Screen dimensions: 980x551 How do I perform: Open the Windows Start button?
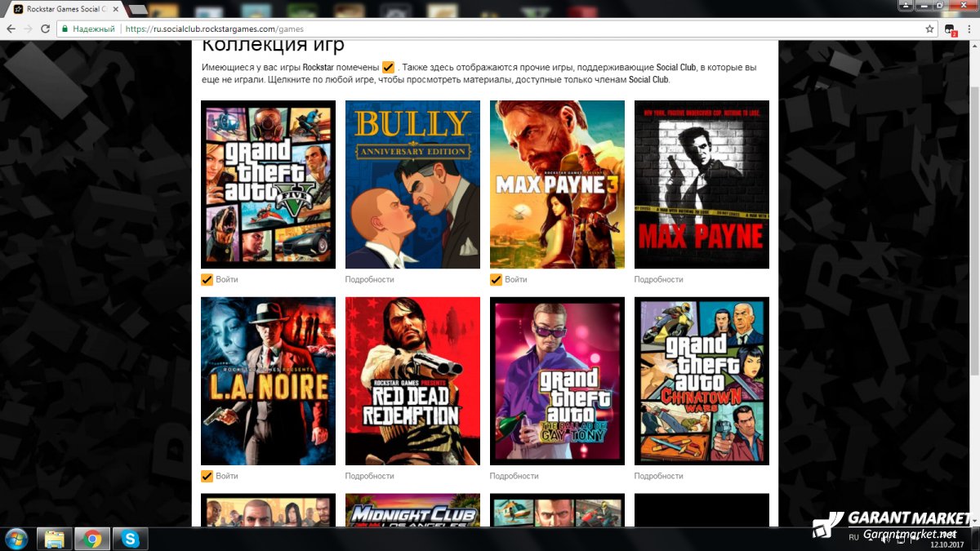click(x=16, y=539)
